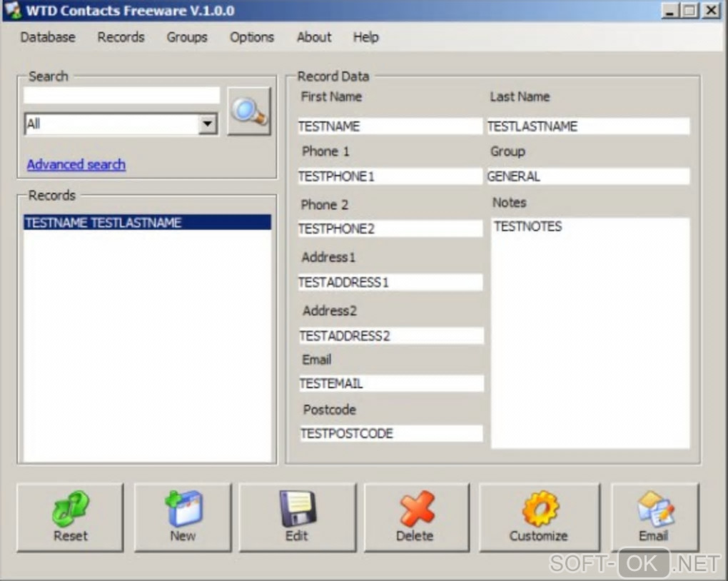
Task: Click the Address2 field TESTADDRESS2
Action: [391, 335]
